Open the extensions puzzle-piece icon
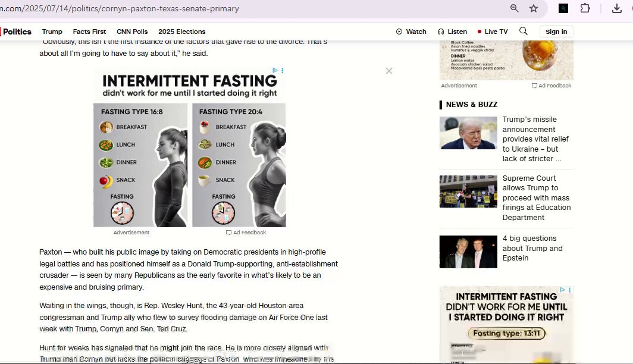 [x=585, y=8]
